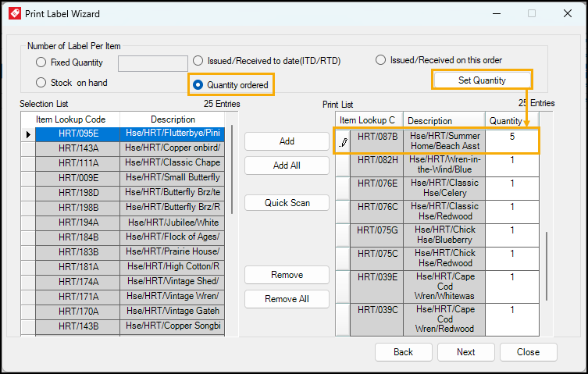
Task: Click Hse/HRT/Classic Hse/Celery description
Action: tap(445, 188)
